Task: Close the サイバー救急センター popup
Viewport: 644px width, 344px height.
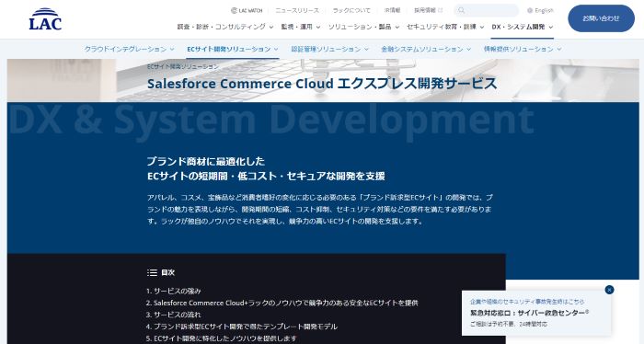Action: click(x=609, y=290)
